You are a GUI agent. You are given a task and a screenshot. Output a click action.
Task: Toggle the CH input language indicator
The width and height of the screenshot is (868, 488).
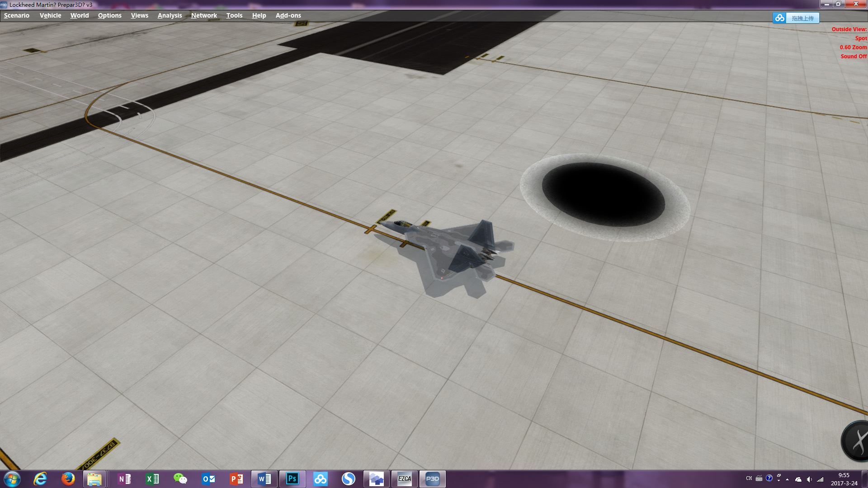(x=749, y=479)
